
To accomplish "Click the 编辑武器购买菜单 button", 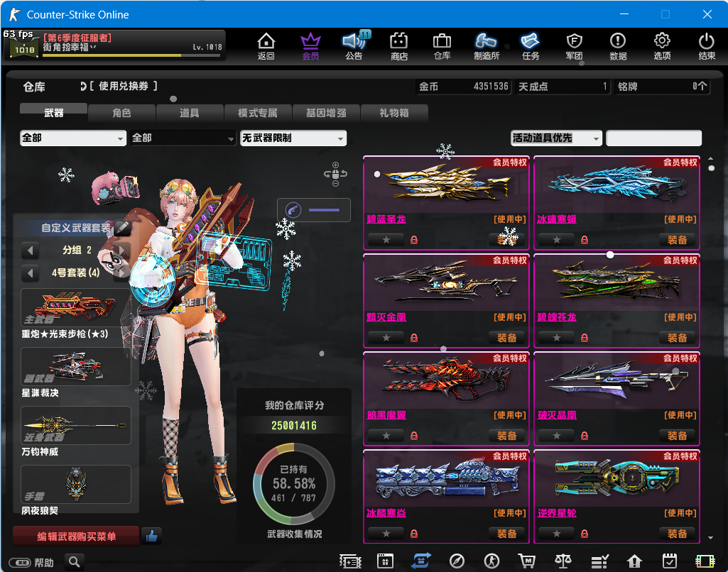I will pos(76,537).
